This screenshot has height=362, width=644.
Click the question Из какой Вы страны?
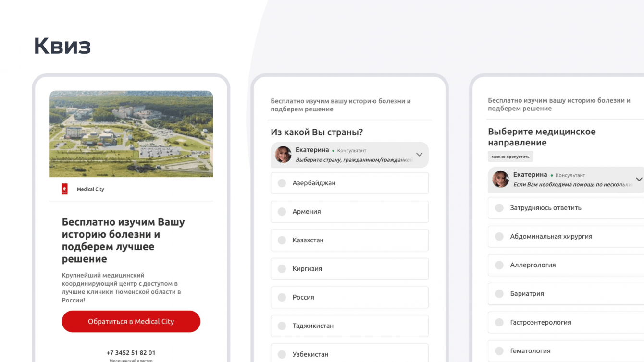pyautogui.click(x=317, y=133)
